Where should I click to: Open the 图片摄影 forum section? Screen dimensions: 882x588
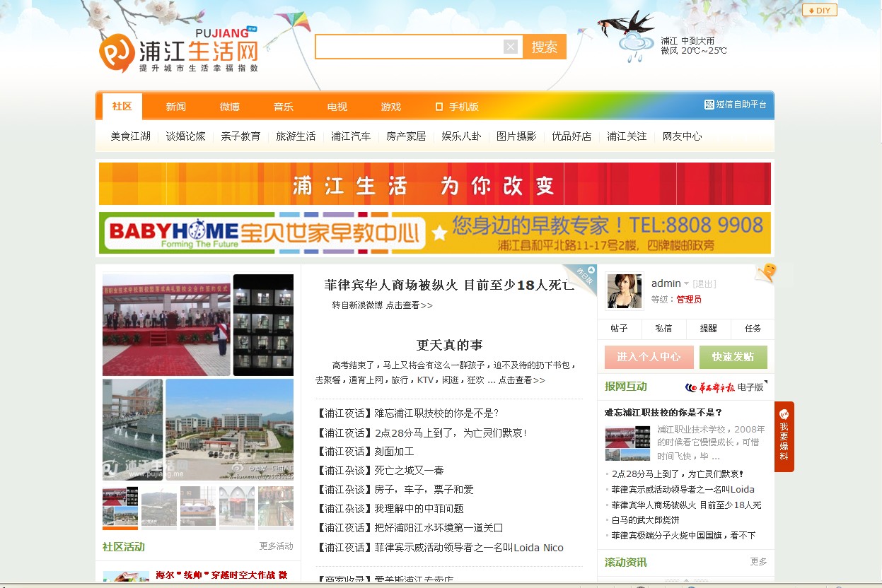516,136
